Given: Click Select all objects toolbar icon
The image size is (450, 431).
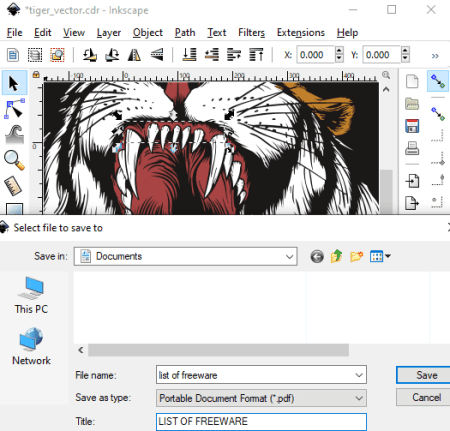Looking at the screenshot, I should 13,55.
